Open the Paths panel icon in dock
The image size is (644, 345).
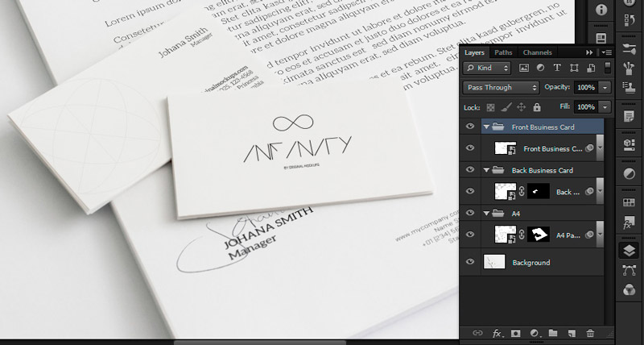[x=629, y=270]
